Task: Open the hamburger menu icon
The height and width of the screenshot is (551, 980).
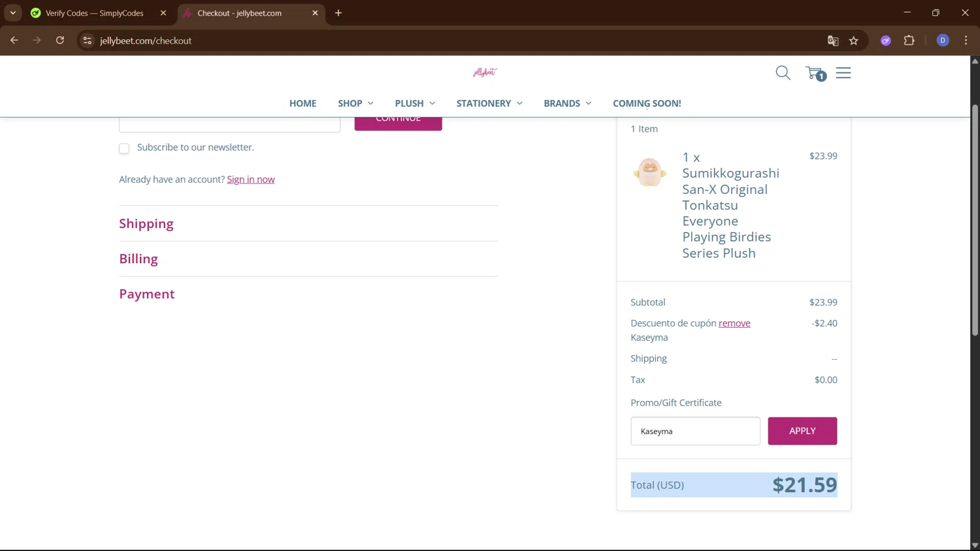Action: 843,72
